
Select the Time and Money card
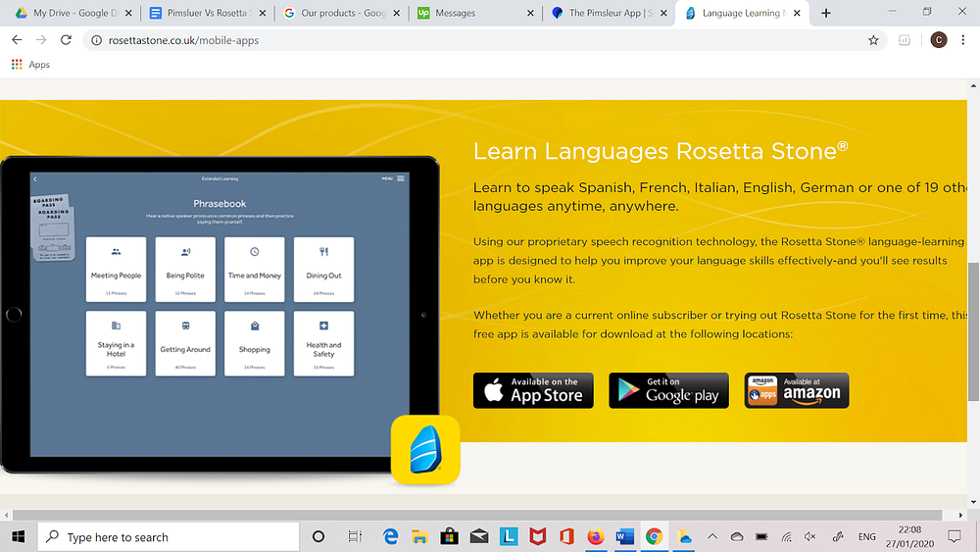[x=255, y=270]
